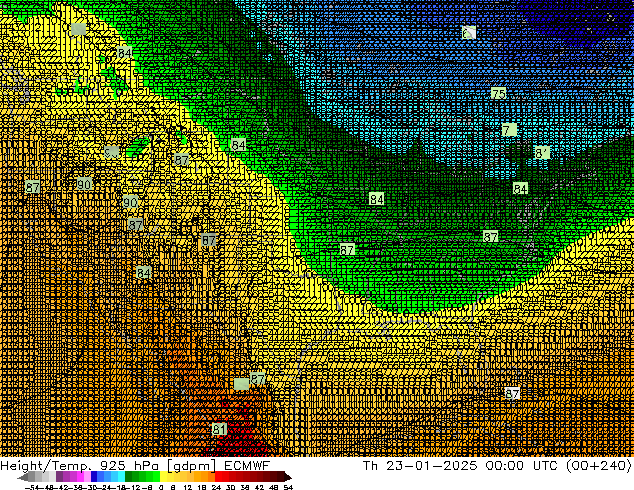
Task: Click the "75" contour label
Action: (499, 94)
